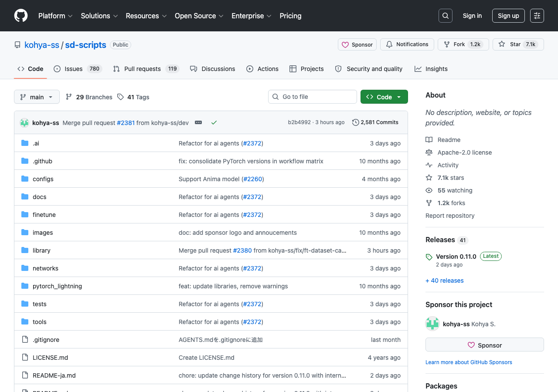Click the + 40 releases link
This screenshot has width=558, height=392.
pos(445,280)
